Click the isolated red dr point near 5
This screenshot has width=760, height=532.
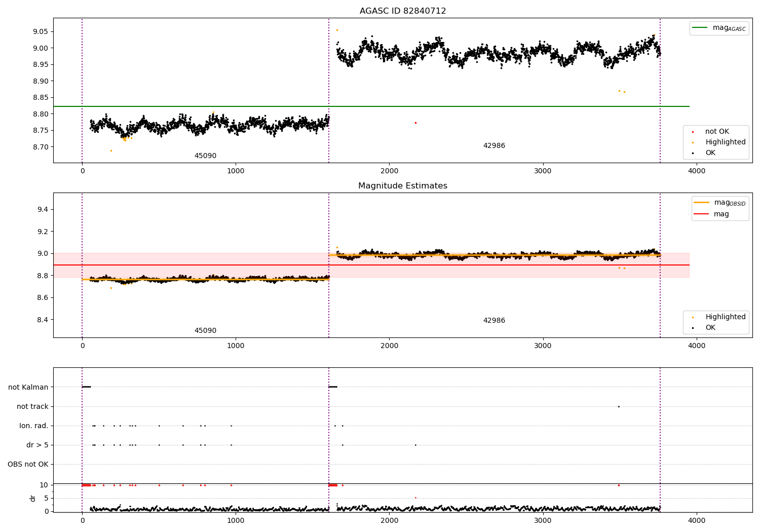pyautogui.click(x=415, y=498)
